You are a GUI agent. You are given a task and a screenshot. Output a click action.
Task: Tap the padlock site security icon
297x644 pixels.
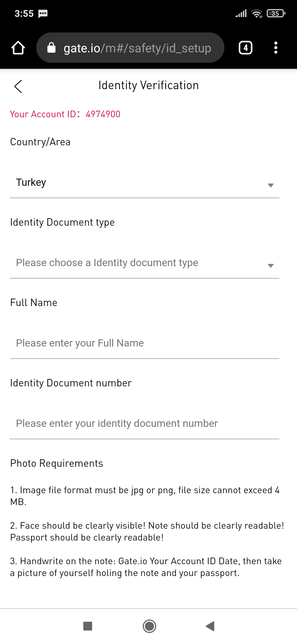[x=51, y=47]
